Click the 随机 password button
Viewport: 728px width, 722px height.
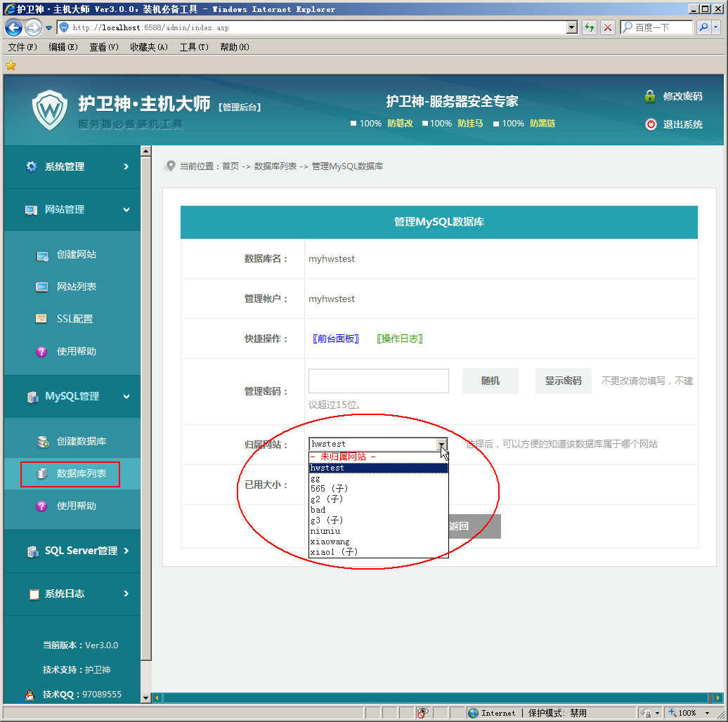pyautogui.click(x=490, y=381)
